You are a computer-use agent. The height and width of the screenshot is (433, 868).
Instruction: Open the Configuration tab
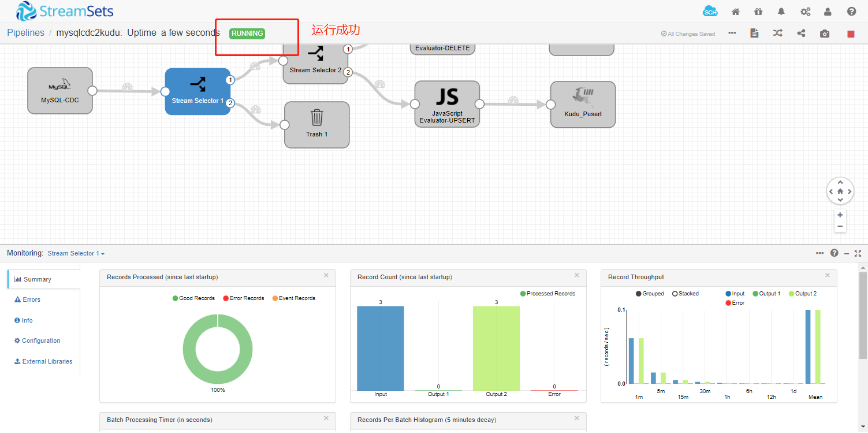(x=37, y=341)
